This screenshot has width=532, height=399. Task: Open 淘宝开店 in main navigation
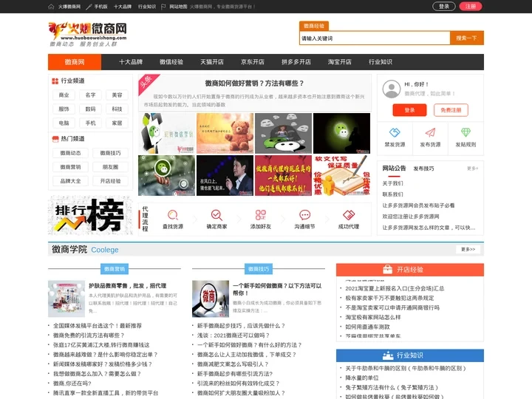[340, 62]
